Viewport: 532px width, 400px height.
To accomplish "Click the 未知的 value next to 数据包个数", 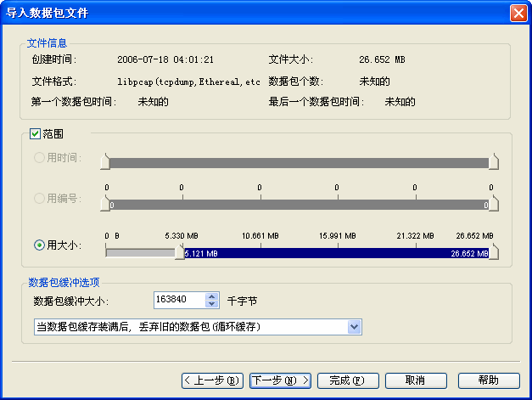I will click(374, 82).
